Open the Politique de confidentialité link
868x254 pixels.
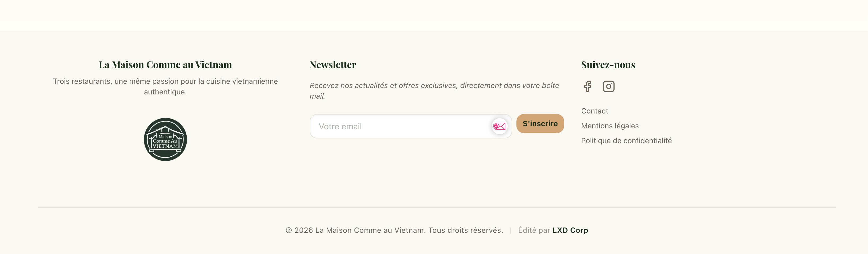point(626,141)
